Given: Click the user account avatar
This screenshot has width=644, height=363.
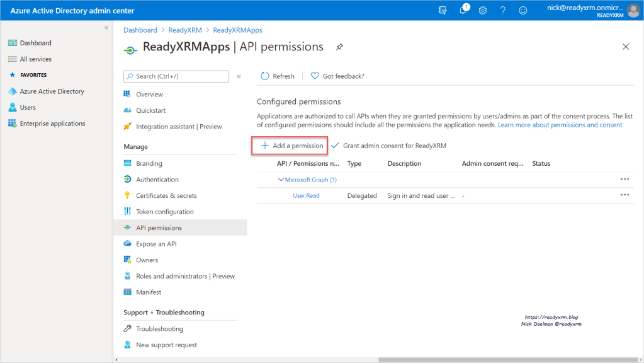Looking at the screenshot, I should click(x=633, y=11).
